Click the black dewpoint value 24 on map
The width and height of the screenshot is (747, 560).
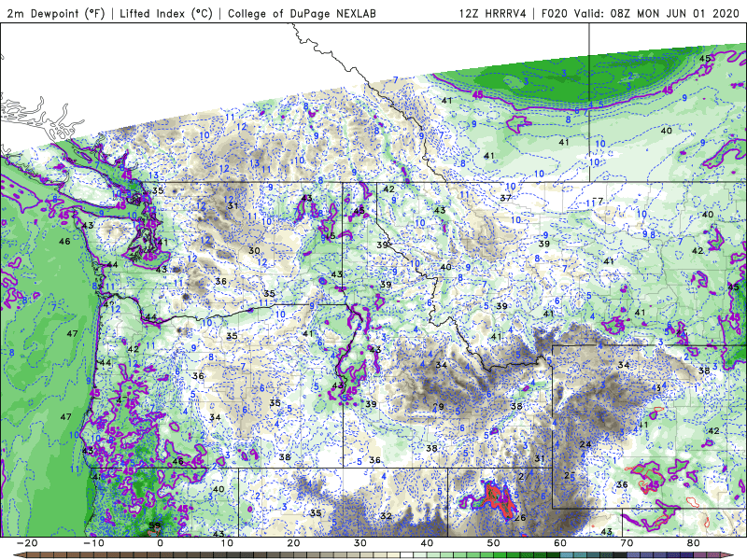tap(585, 444)
